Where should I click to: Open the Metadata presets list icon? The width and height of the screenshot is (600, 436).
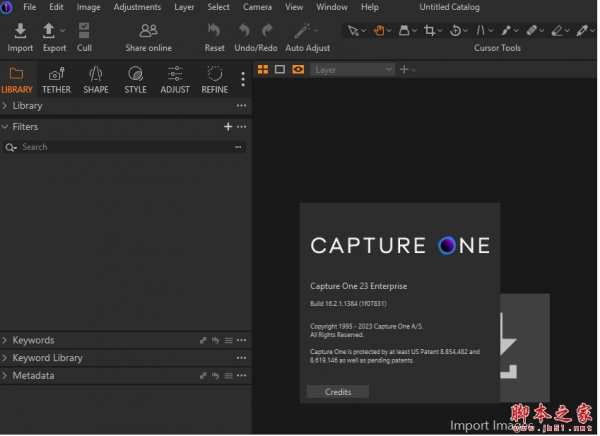tap(228, 376)
